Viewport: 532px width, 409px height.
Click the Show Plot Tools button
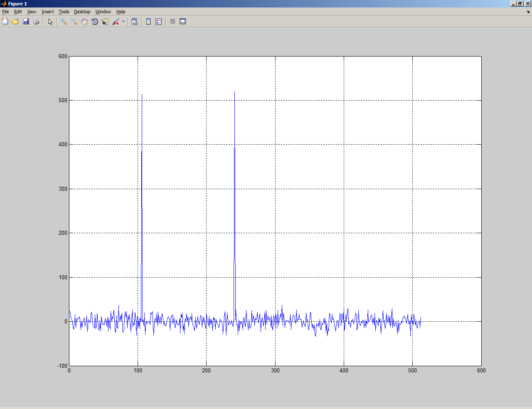pos(183,22)
